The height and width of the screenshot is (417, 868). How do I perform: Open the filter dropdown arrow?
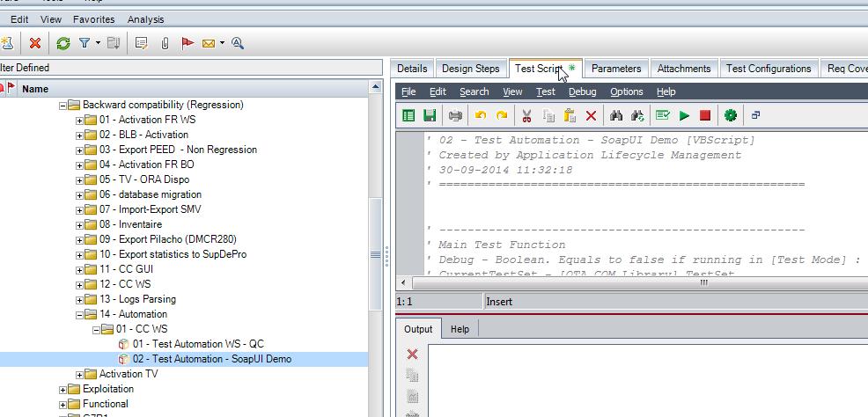[98, 43]
